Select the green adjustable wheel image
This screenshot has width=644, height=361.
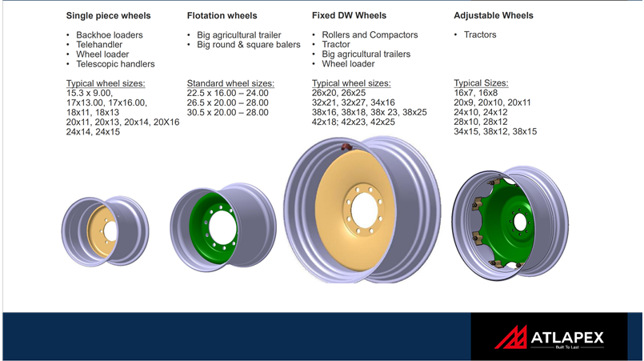(x=510, y=222)
